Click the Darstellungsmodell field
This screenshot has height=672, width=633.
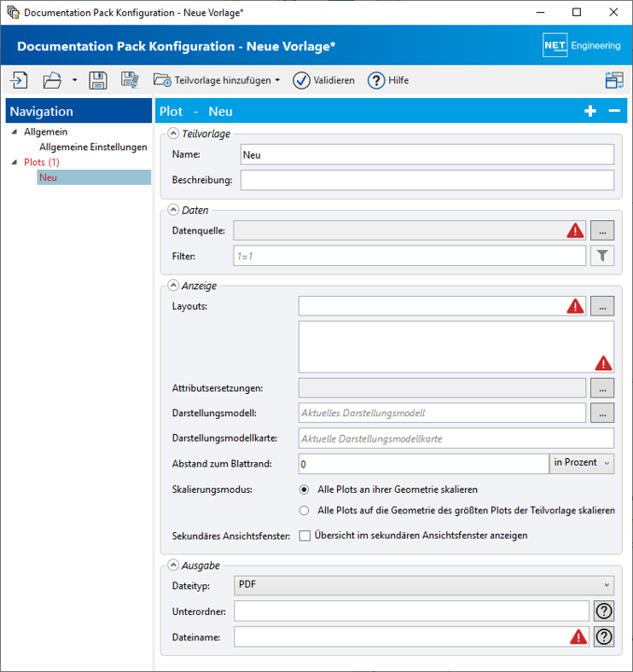442,413
